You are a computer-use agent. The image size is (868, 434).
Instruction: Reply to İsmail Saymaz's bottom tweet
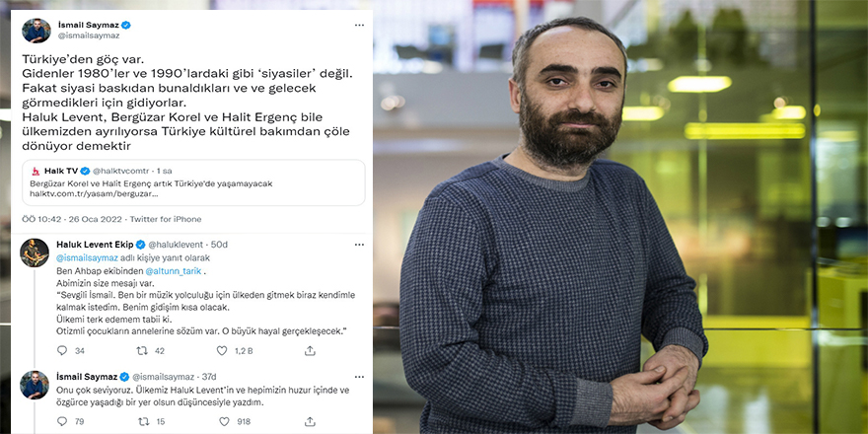(62, 421)
